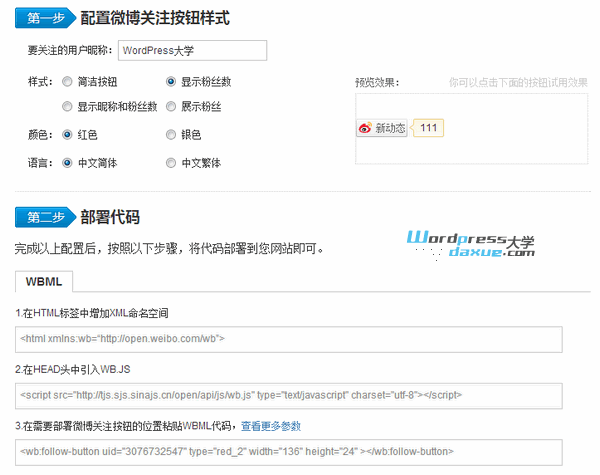Click the wb:follow-button code box
The height and width of the screenshot is (475, 600).
click(289, 452)
